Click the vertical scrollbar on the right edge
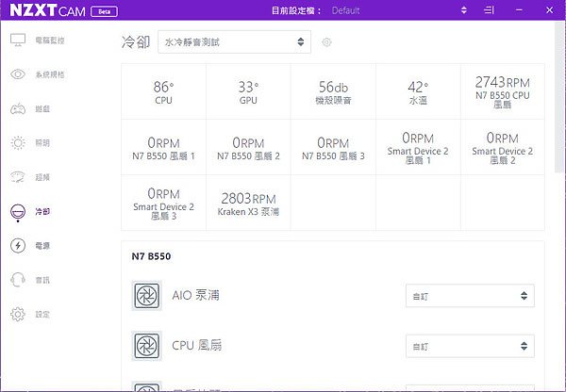The height and width of the screenshot is (392, 566). pyautogui.click(x=559, y=97)
